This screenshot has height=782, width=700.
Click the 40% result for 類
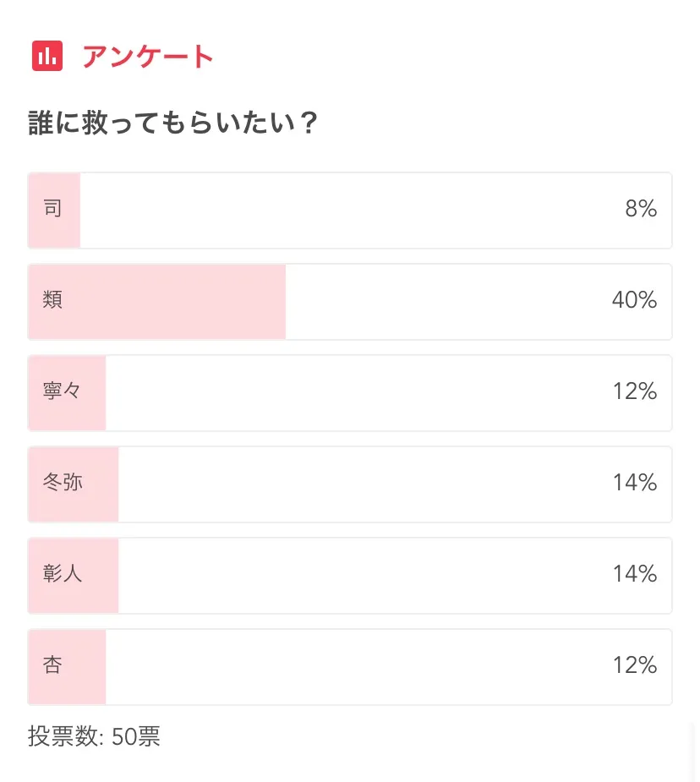(635, 300)
